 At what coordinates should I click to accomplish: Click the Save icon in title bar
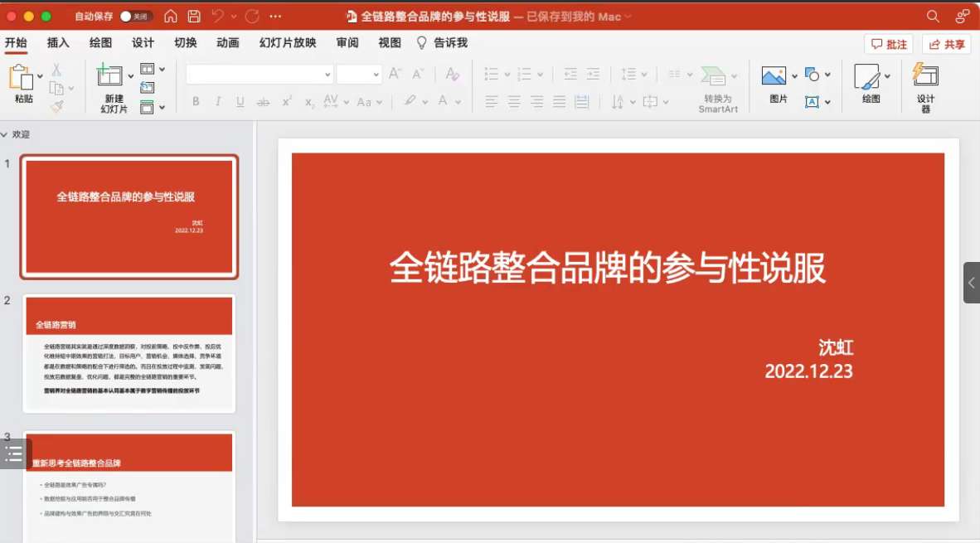coord(194,17)
